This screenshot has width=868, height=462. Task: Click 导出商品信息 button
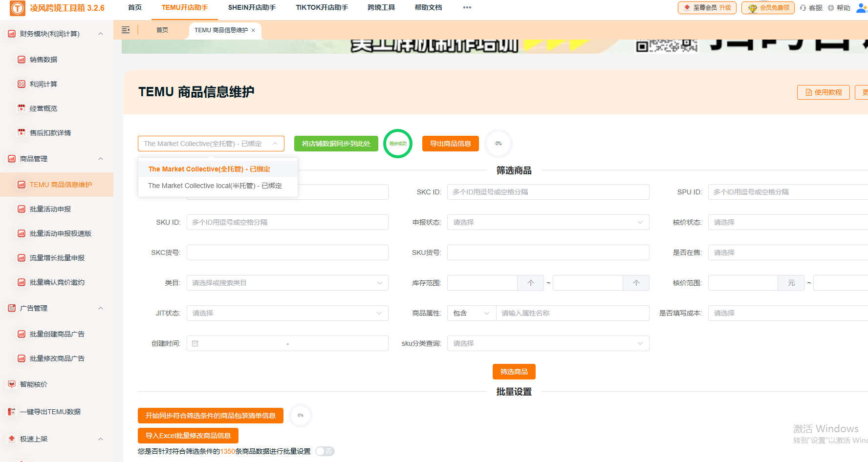pyautogui.click(x=450, y=143)
